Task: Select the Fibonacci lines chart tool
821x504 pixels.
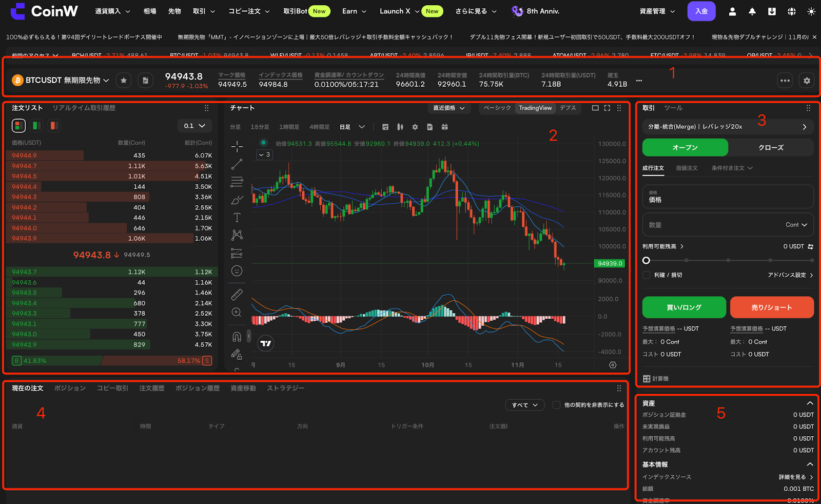Action: coord(237,182)
